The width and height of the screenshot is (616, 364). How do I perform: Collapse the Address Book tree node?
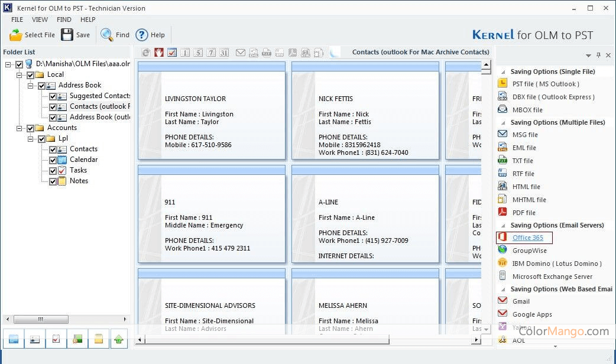tap(31, 86)
